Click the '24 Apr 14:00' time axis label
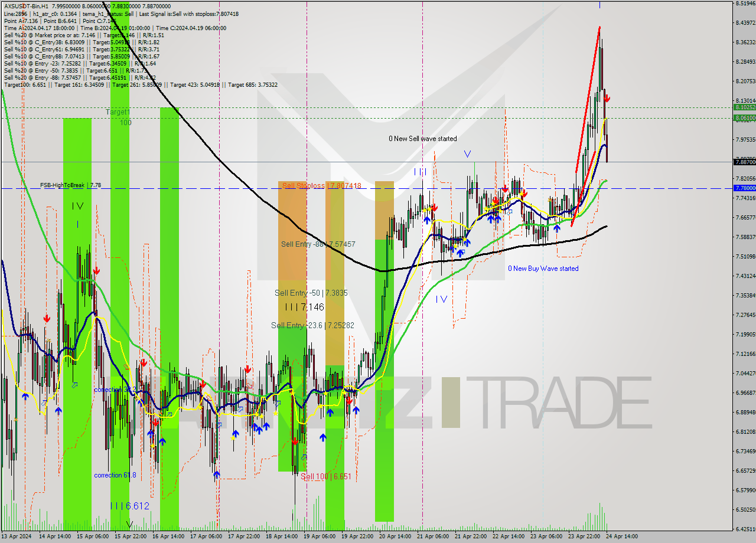756x543 pixels. click(x=621, y=537)
